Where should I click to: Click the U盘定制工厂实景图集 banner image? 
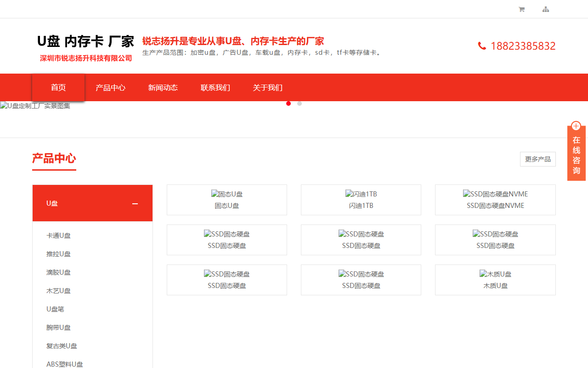coord(35,106)
